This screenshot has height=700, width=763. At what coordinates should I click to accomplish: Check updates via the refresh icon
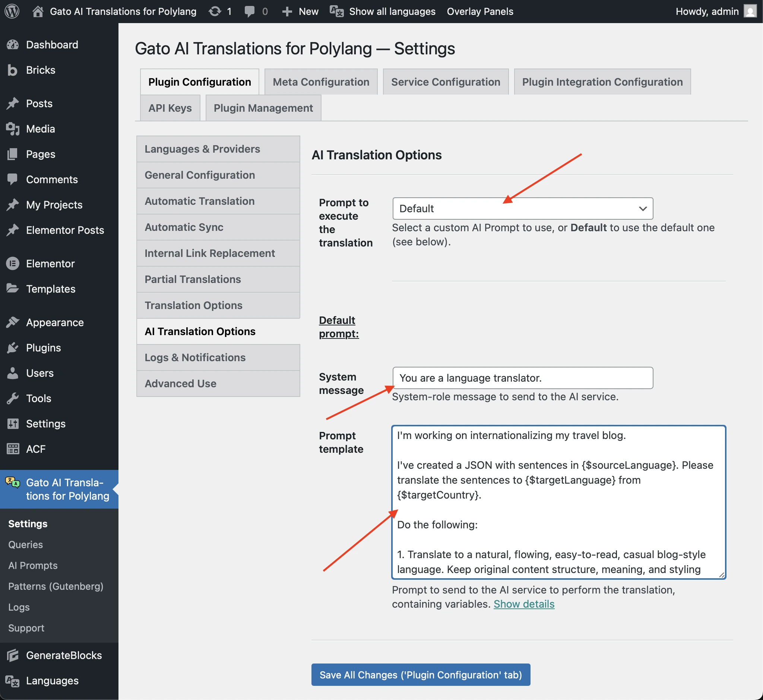[215, 12]
